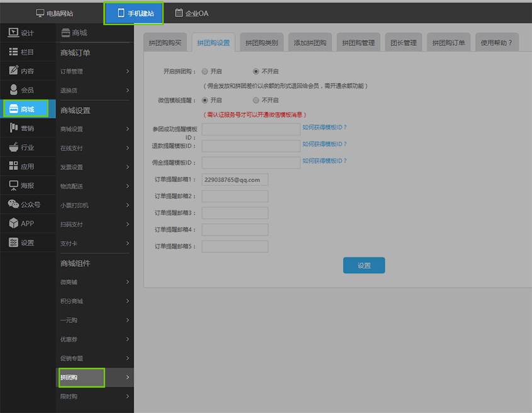Switch to the 拼团购类别 tab
The width and height of the screenshot is (532, 413).
[x=261, y=42]
